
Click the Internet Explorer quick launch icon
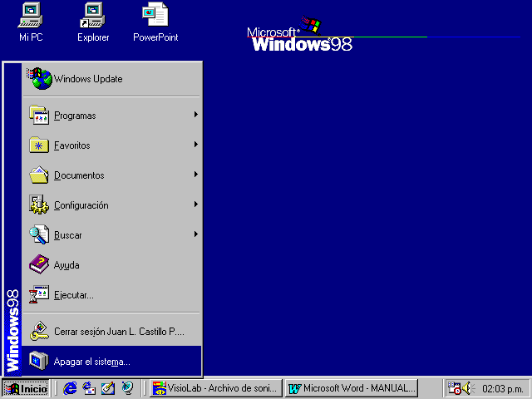(70, 388)
